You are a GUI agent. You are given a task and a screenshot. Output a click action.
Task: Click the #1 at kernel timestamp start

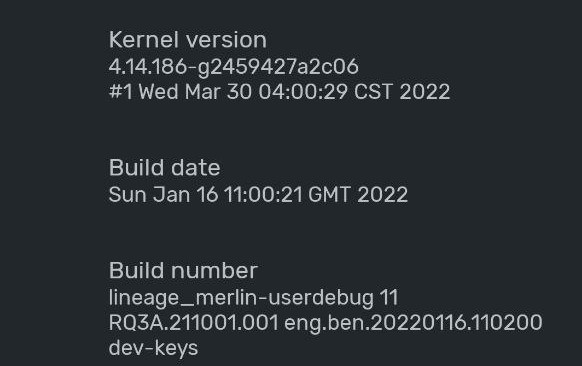(120, 92)
